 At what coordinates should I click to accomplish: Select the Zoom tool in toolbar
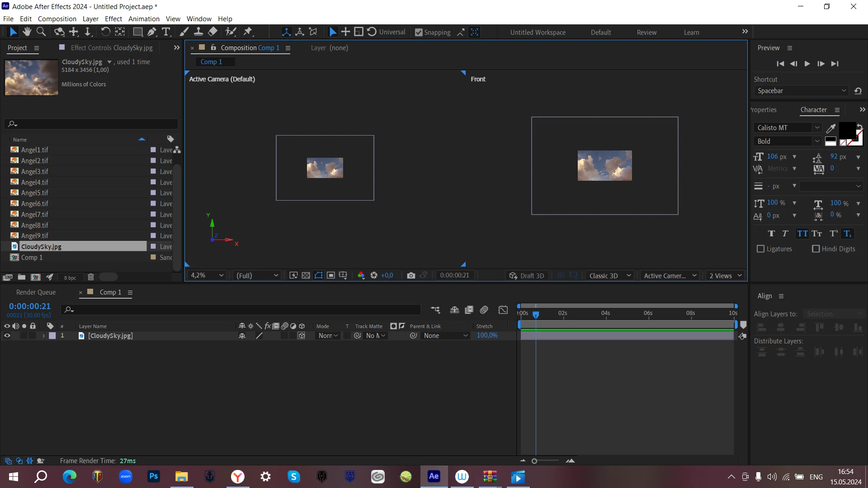click(x=41, y=32)
